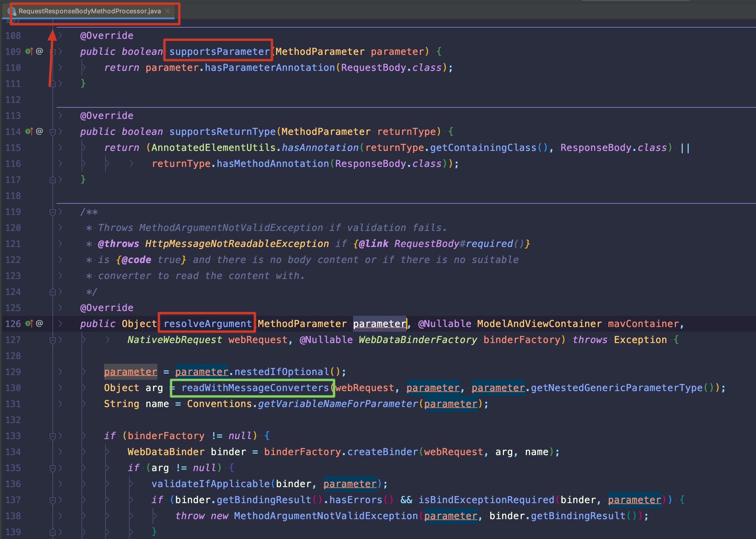The height and width of the screenshot is (539, 756).
Task: Click the @ annotation gutter icon on line 109
Action: [x=39, y=51]
